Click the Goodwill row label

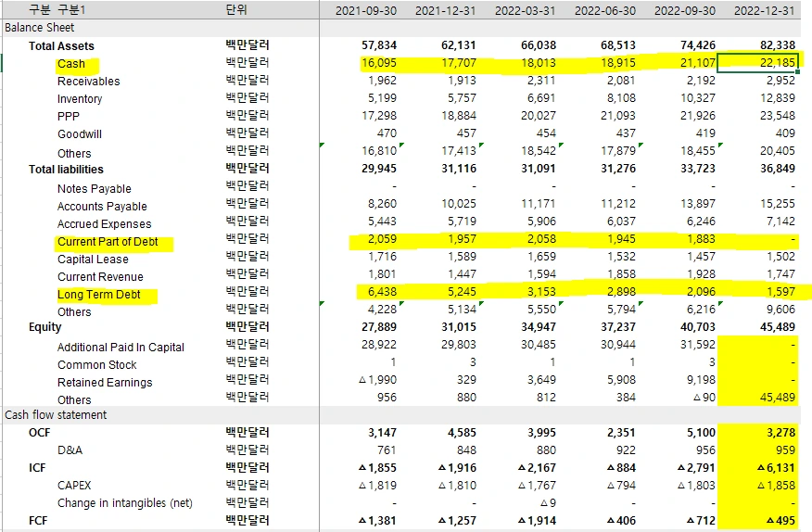(x=80, y=134)
